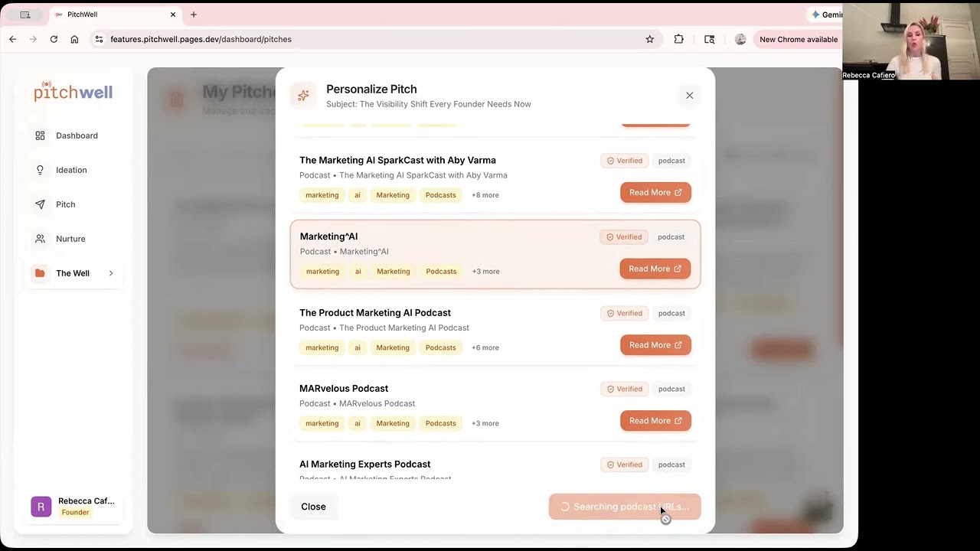The height and width of the screenshot is (551, 980).
Task: Open the browser extensions puzzle icon
Action: coord(679,39)
